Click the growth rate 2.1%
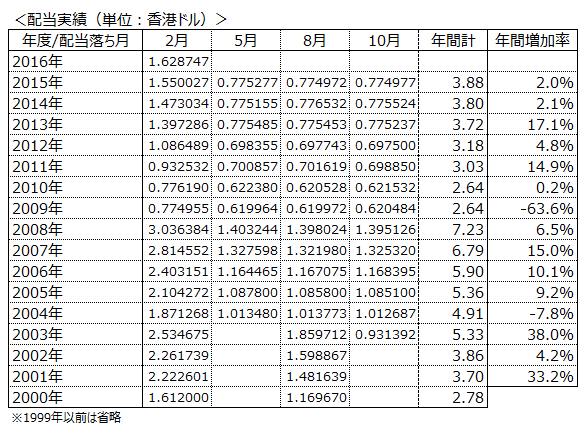 click(554, 103)
